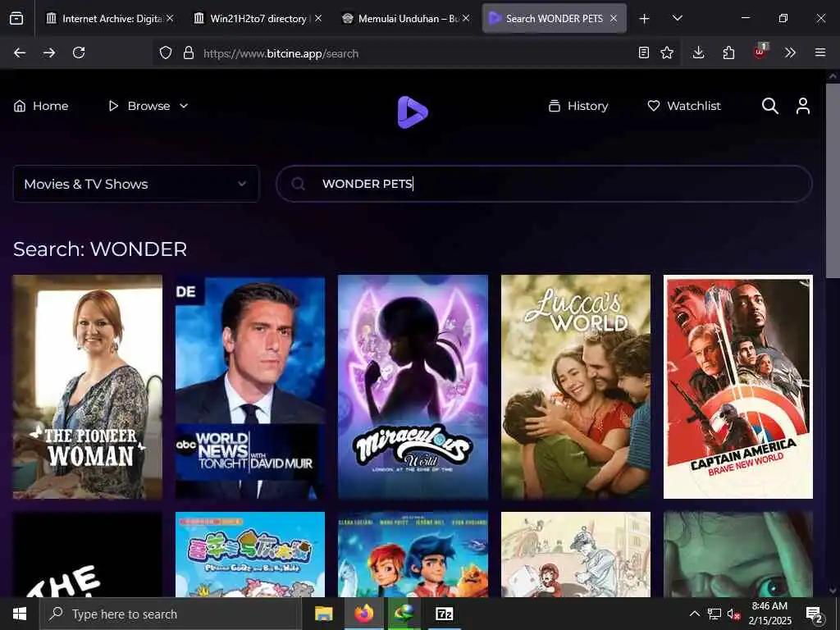Open the sketch-style illustration poster
This screenshot has width=840, height=630.
pyautogui.click(x=576, y=555)
